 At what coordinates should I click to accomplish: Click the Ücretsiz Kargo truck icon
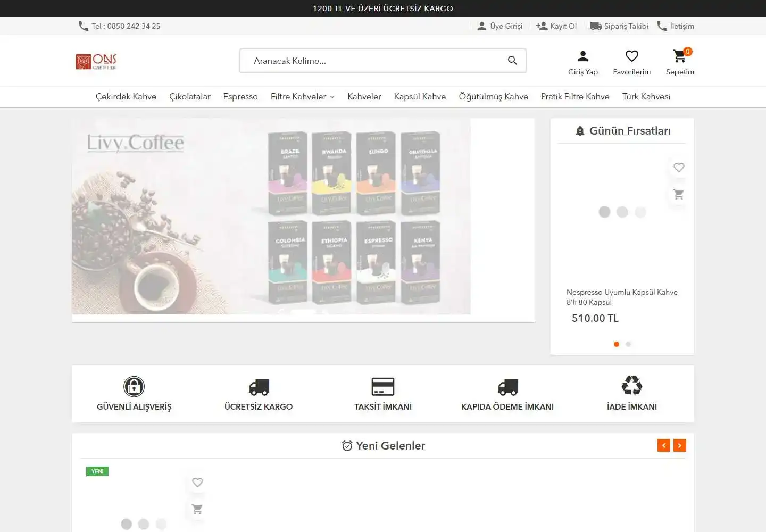coord(259,387)
